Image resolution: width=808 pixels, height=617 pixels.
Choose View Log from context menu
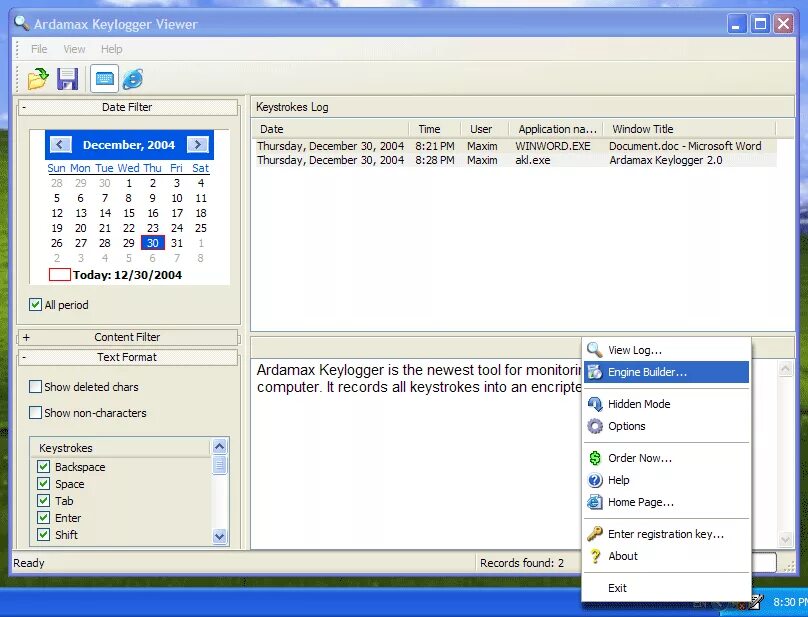(666, 350)
